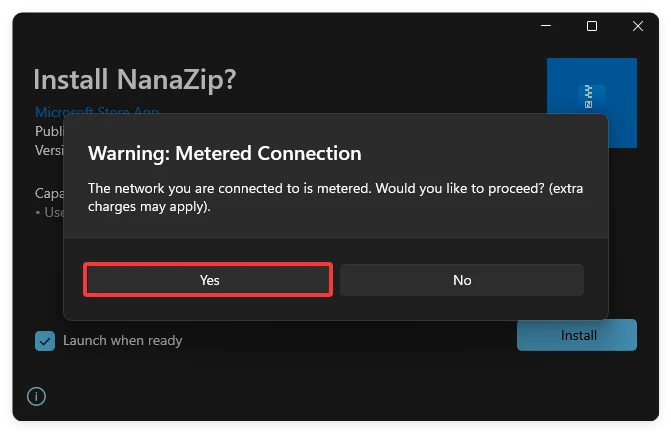Screen dimensions: 671x433
Task: Minimize the installer window
Action: tap(545, 26)
